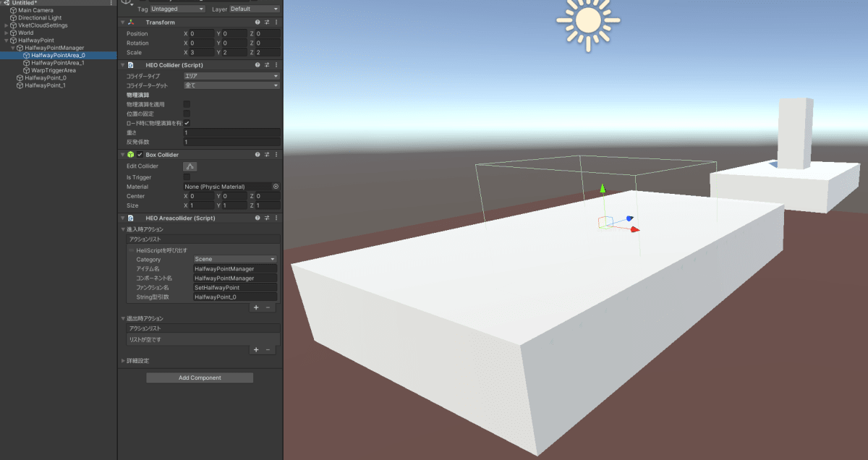Select HalfwayPointArea_1 in hierarchy

[57, 63]
